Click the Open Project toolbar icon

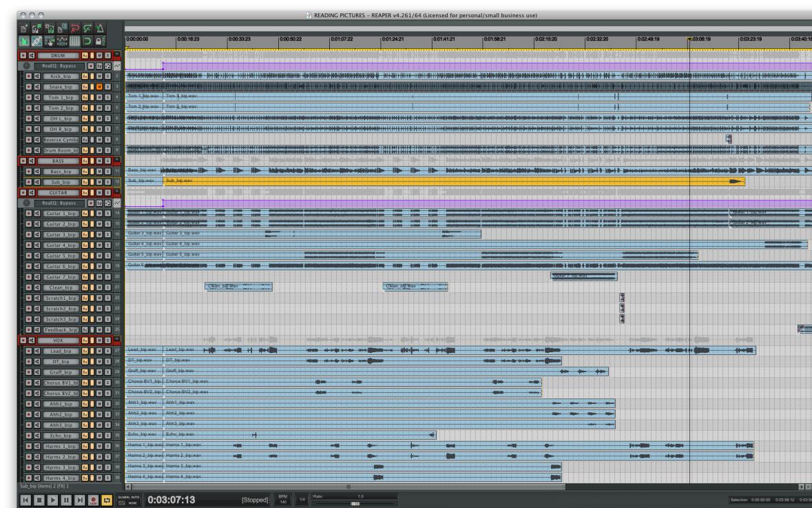click(37, 28)
